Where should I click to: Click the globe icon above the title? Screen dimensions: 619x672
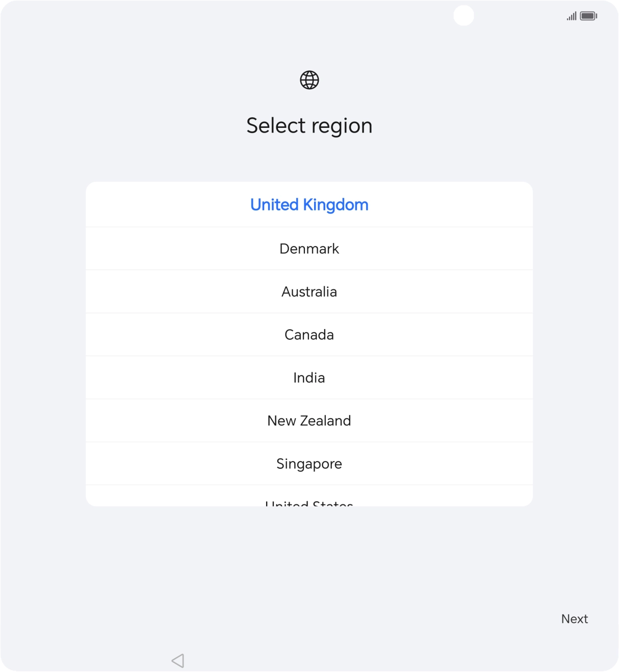click(x=310, y=80)
